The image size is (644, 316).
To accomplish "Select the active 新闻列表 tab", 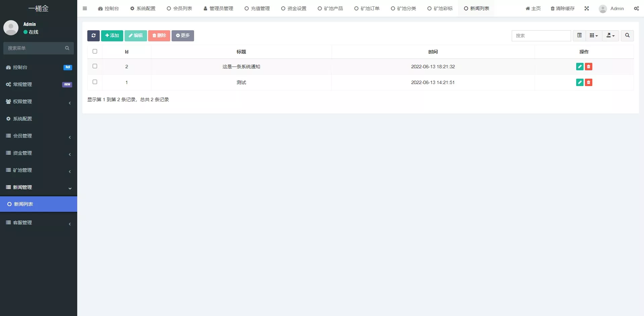I will pos(476,8).
